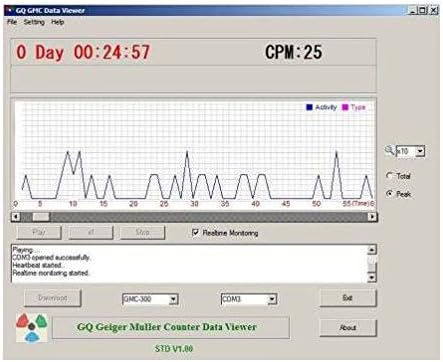The image size is (443, 362).
Task: Click the application icon in the title bar
Action: [10, 10]
